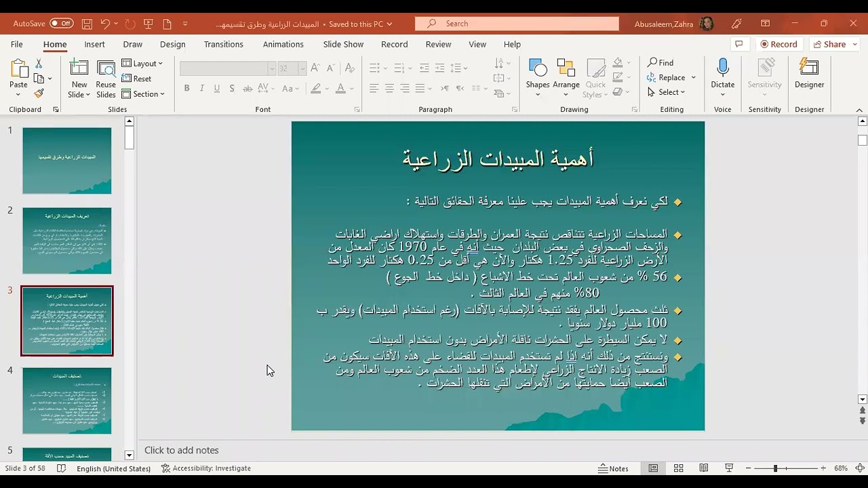This screenshot has height=488, width=868.
Task: Click the Dictate microphone icon
Action: [723, 67]
